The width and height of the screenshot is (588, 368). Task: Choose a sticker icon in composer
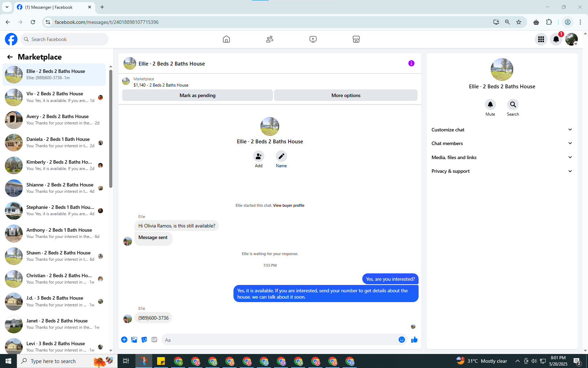point(144,340)
